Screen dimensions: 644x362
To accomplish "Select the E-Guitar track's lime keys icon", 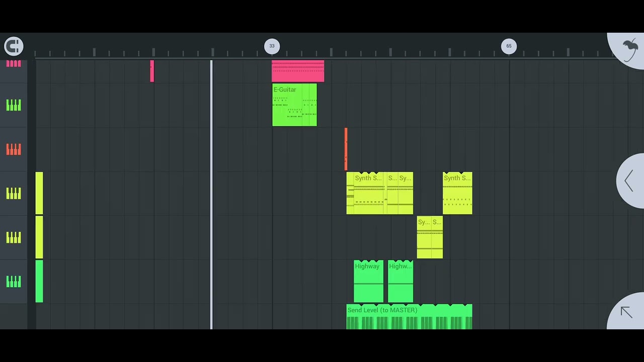I will click(x=14, y=105).
